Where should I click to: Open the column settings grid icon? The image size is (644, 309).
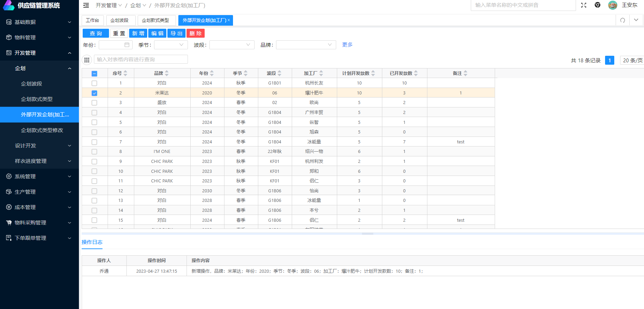pyautogui.click(x=87, y=60)
